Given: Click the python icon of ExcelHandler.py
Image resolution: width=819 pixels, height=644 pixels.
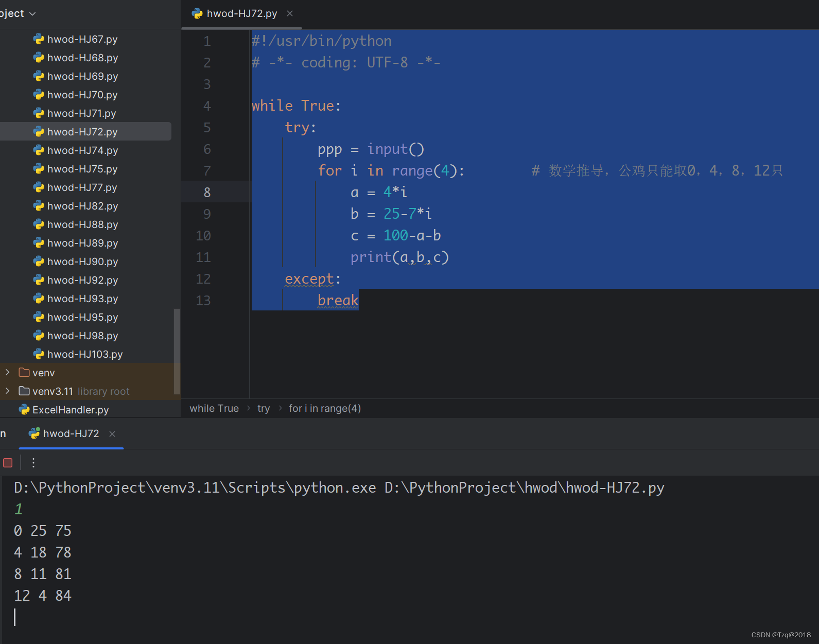Looking at the screenshot, I should [x=24, y=410].
